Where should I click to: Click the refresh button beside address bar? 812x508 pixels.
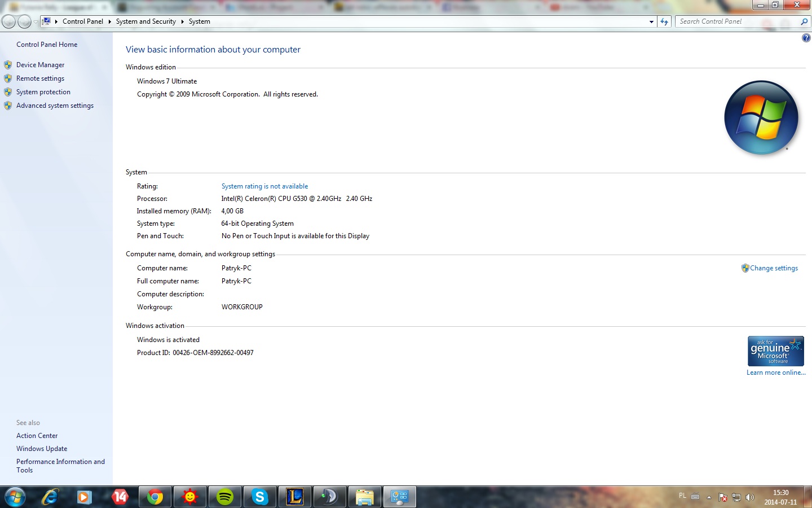pyautogui.click(x=664, y=21)
